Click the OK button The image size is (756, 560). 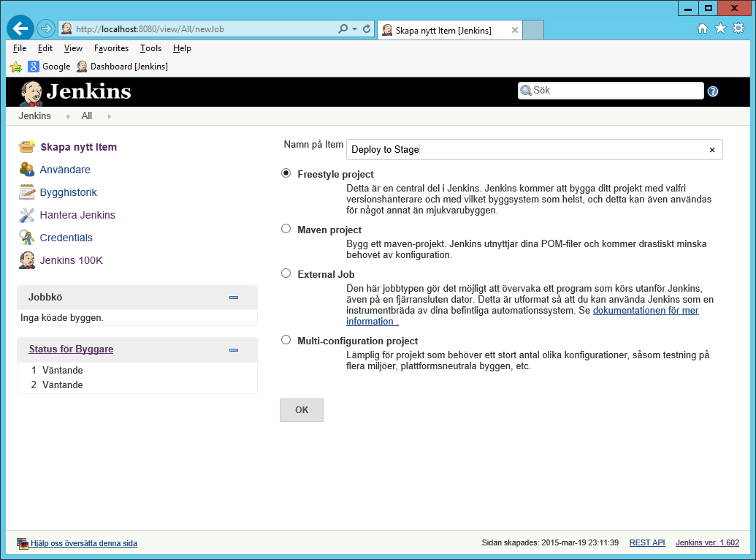[x=302, y=410]
